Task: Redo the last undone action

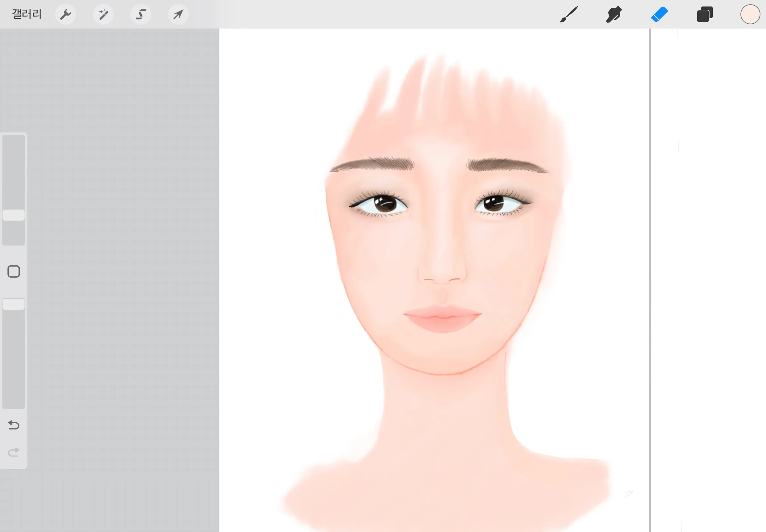Action: coord(14,452)
